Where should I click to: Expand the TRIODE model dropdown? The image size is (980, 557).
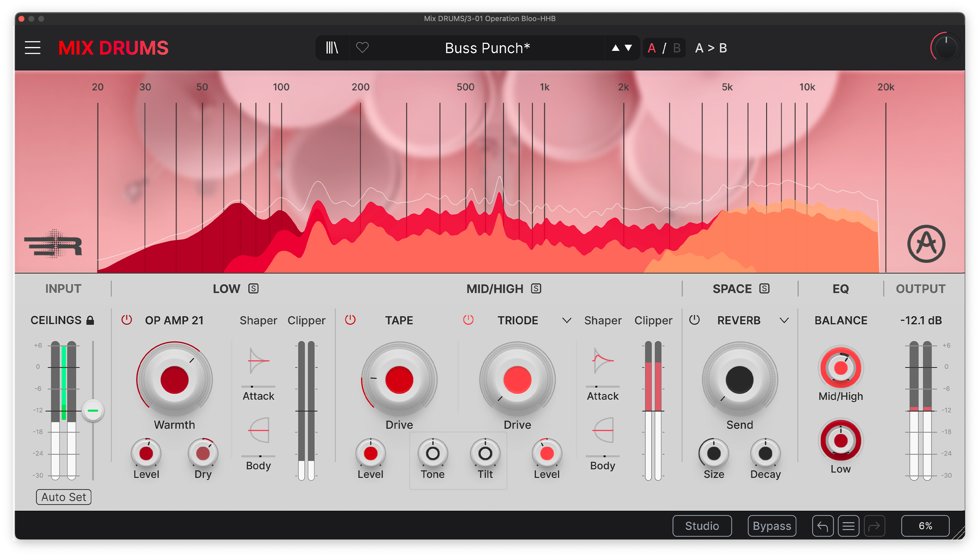point(567,320)
